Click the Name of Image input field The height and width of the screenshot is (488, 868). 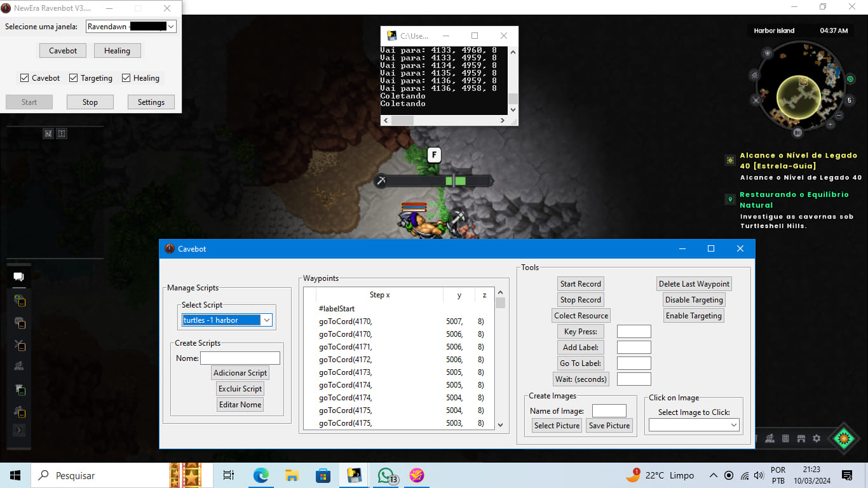click(x=609, y=411)
